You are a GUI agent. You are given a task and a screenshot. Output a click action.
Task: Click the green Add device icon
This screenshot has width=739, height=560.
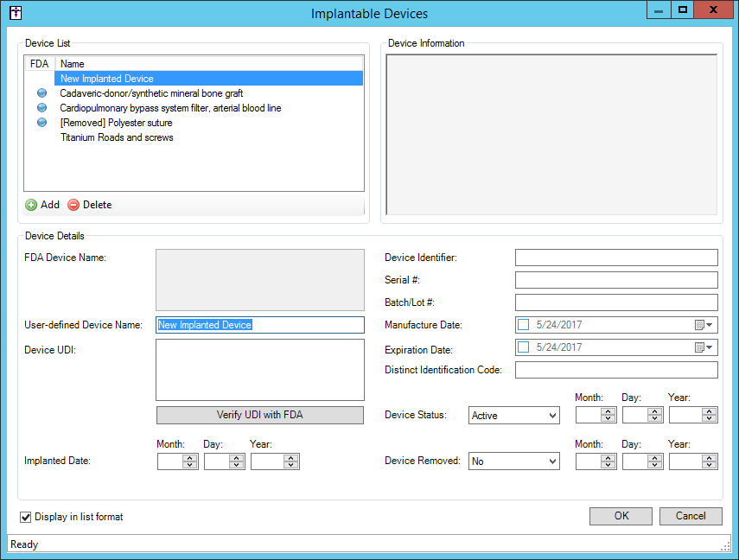[x=31, y=205]
